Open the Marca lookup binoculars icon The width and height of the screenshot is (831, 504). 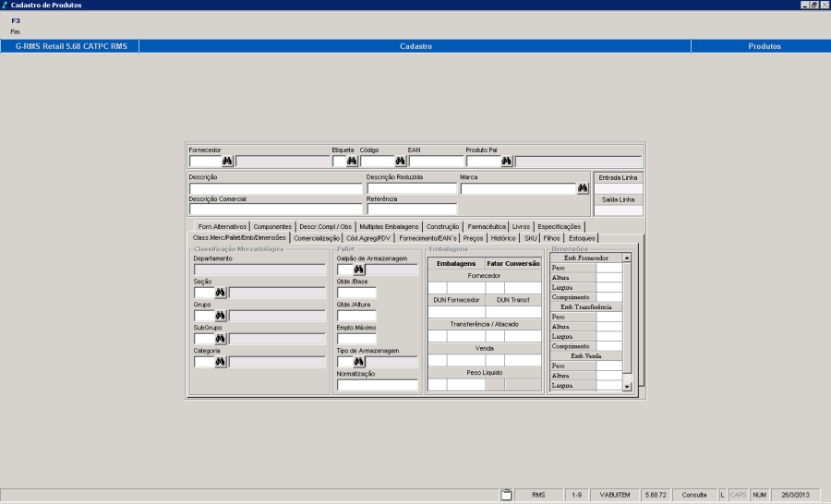(583, 188)
